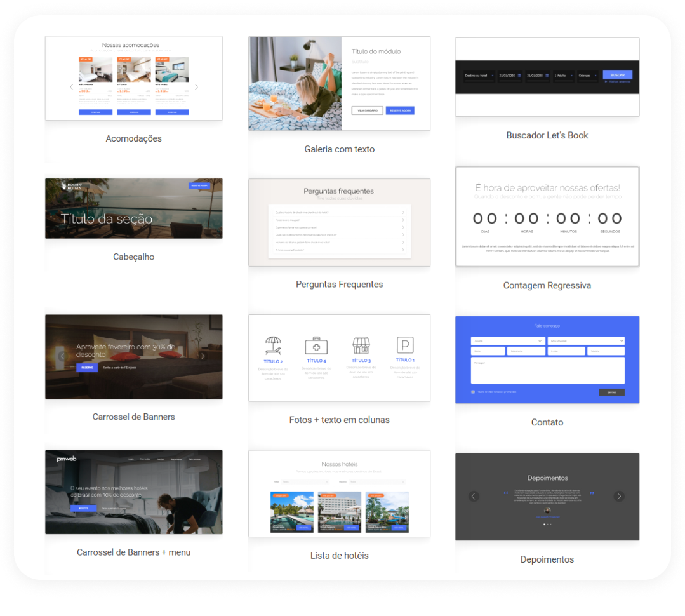The image size is (685, 616).
Task: Click the Contagem Regressiva caption
Action: coord(547,286)
